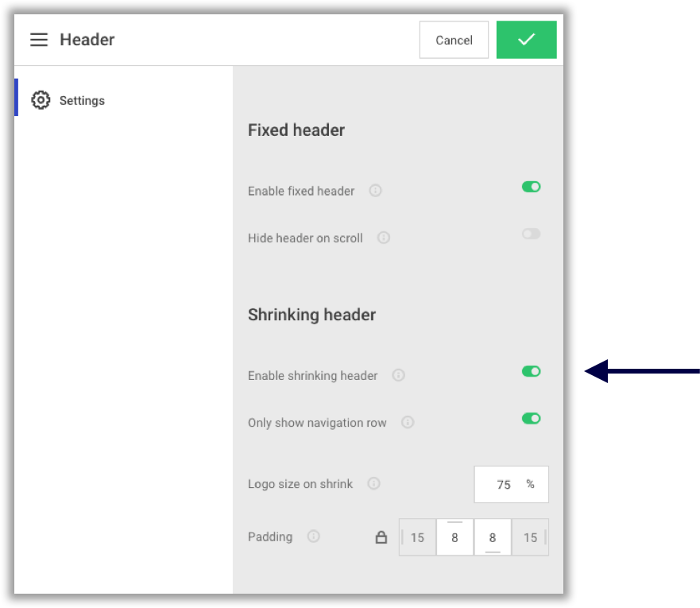The height and width of the screenshot is (608, 700).
Task: Toggle Hide header on scroll switch
Action: pos(531,234)
